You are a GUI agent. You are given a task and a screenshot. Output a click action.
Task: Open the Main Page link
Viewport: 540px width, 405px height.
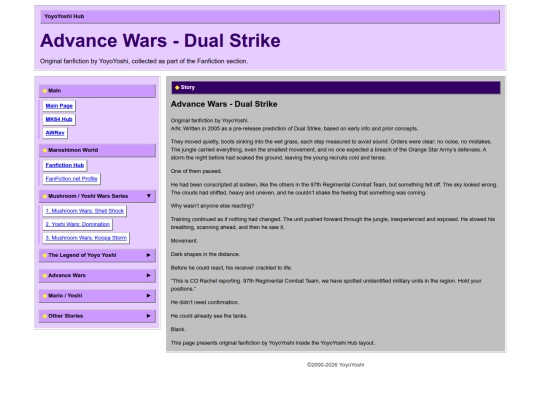coord(59,106)
